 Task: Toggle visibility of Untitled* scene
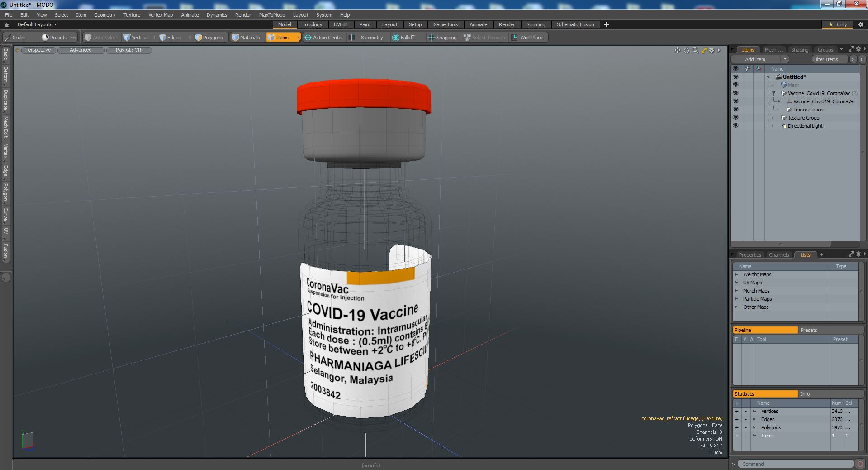[735, 77]
